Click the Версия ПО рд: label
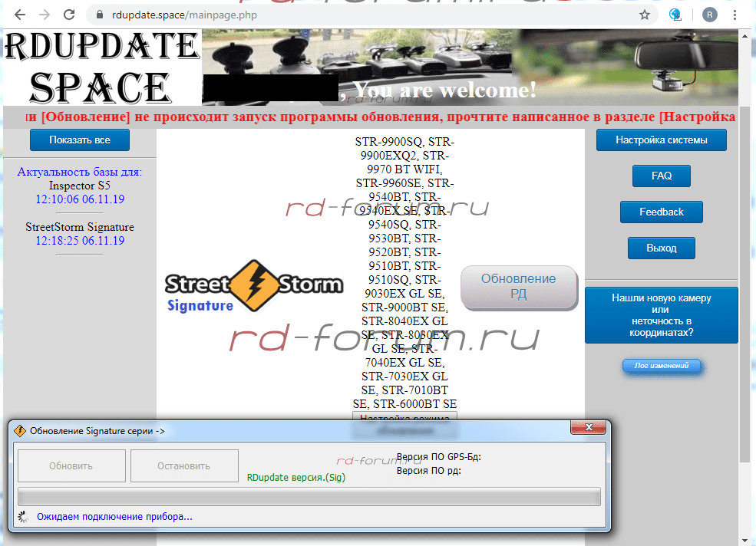756x546 pixels. (x=428, y=471)
